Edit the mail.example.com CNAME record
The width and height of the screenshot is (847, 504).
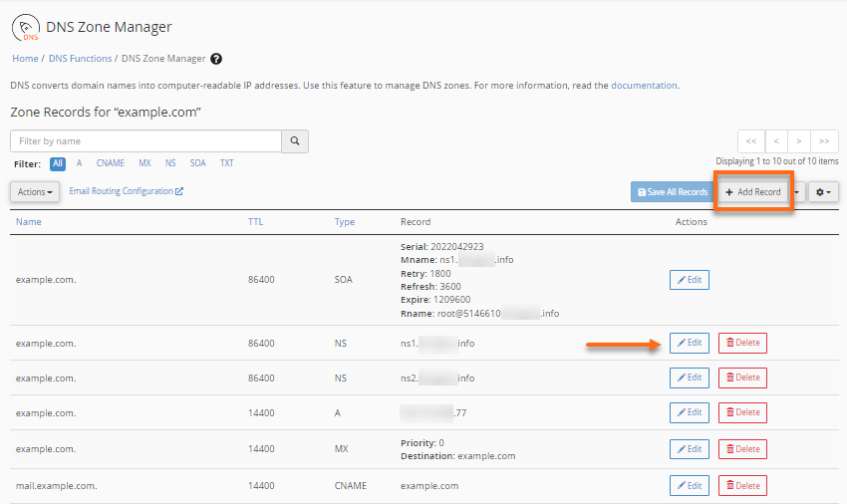(689, 485)
